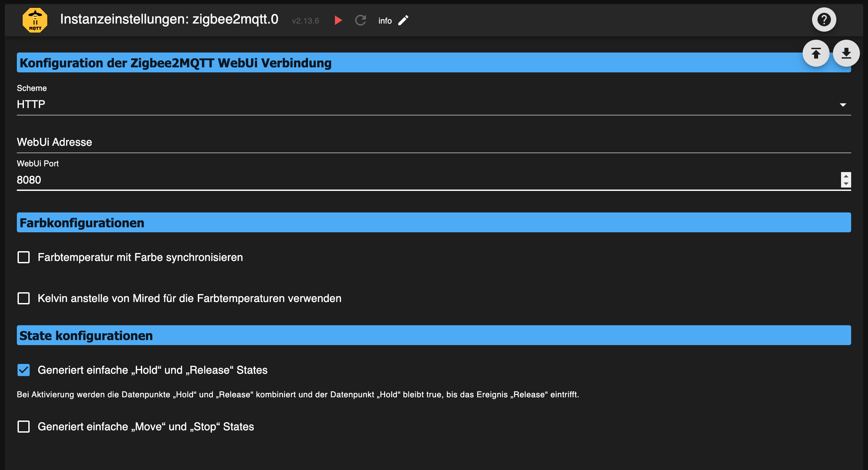868x470 pixels.
Task: Decrease WebUi Port with the down stepper
Action: [x=846, y=183]
